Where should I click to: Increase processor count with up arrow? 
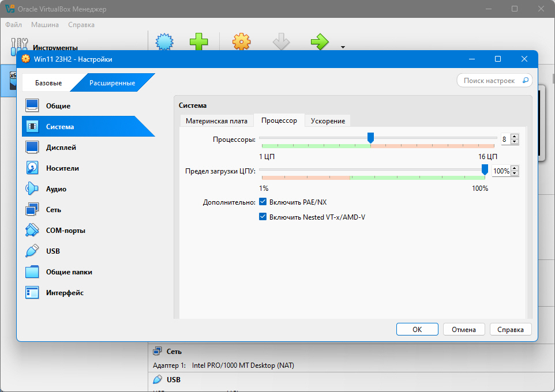coord(515,137)
